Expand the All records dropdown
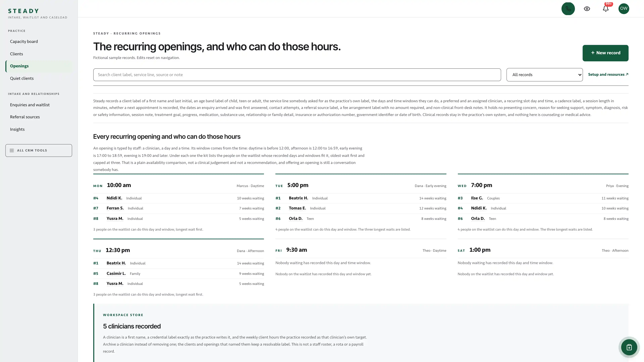 coord(545,75)
